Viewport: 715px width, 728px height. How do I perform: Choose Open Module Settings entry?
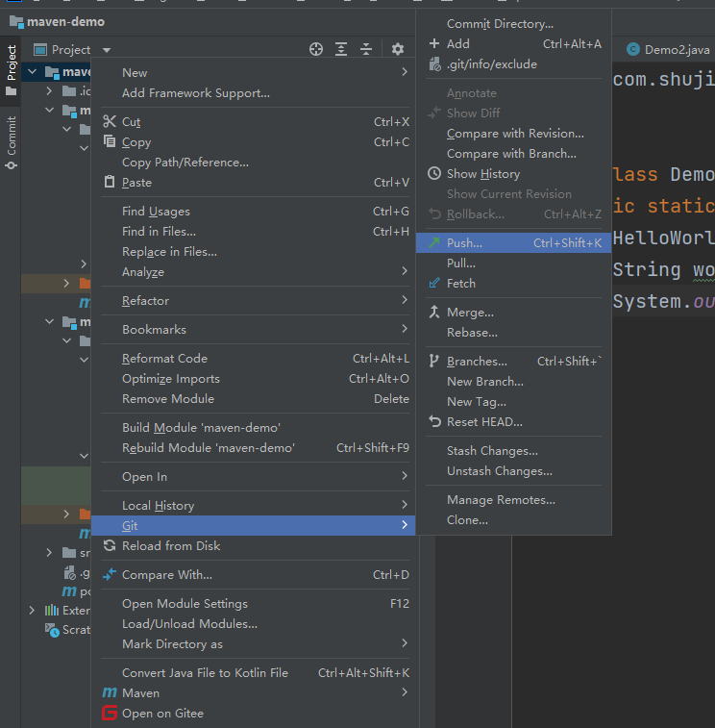tap(256, 603)
